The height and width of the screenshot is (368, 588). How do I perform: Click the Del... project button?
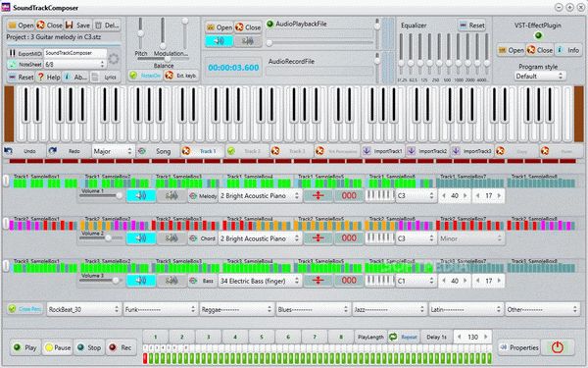(107, 26)
